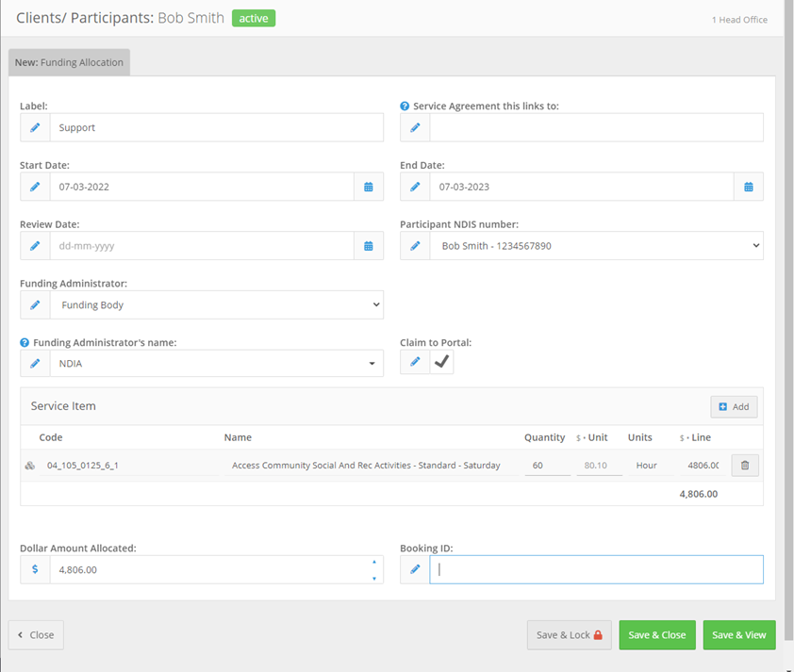Image resolution: width=794 pixels, height=672 pixels.
Task: Open the Participant NDIS number dropdown
Action: click(597, 246)
